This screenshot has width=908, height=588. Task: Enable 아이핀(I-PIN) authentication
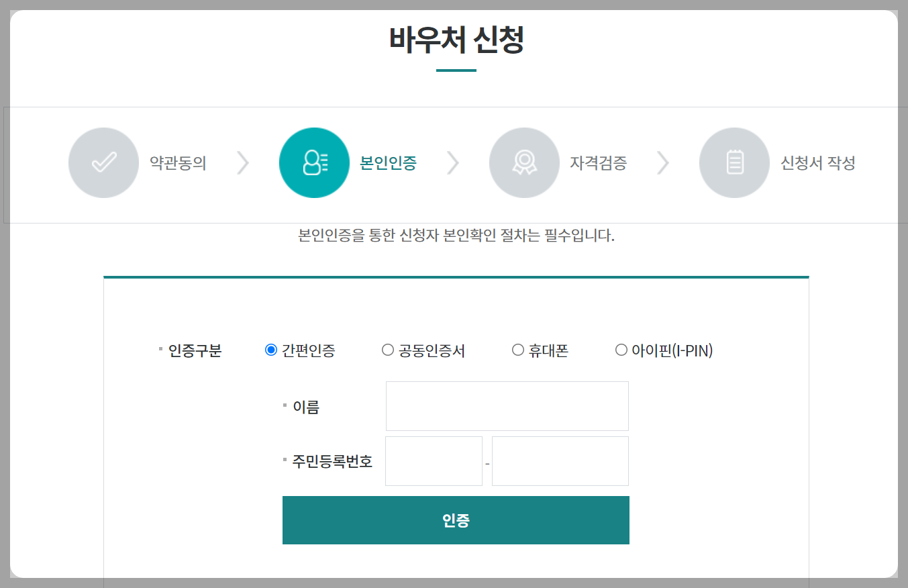[621, 349]
